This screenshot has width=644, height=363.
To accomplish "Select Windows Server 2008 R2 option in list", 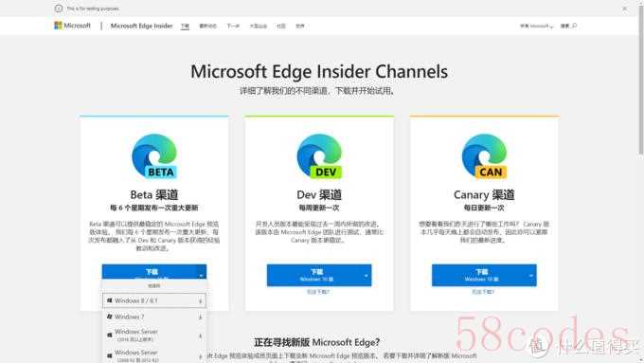I will [154, 355].
